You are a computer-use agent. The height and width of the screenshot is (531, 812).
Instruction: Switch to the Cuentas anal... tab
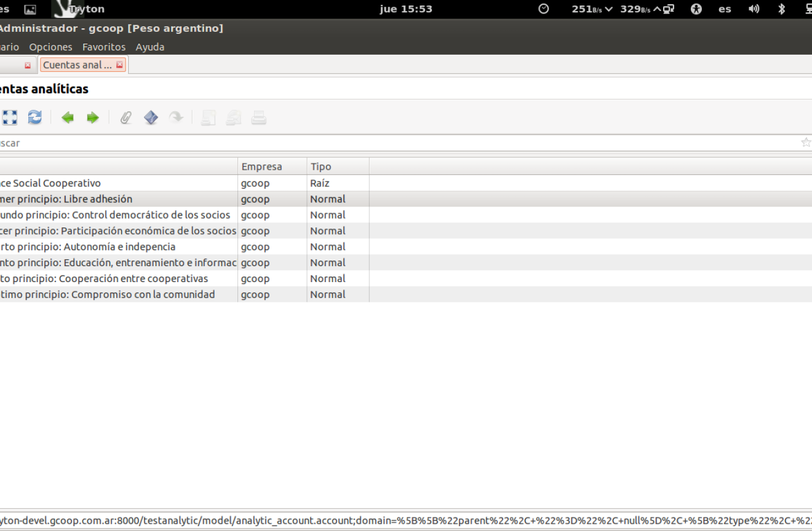point(77,65)
